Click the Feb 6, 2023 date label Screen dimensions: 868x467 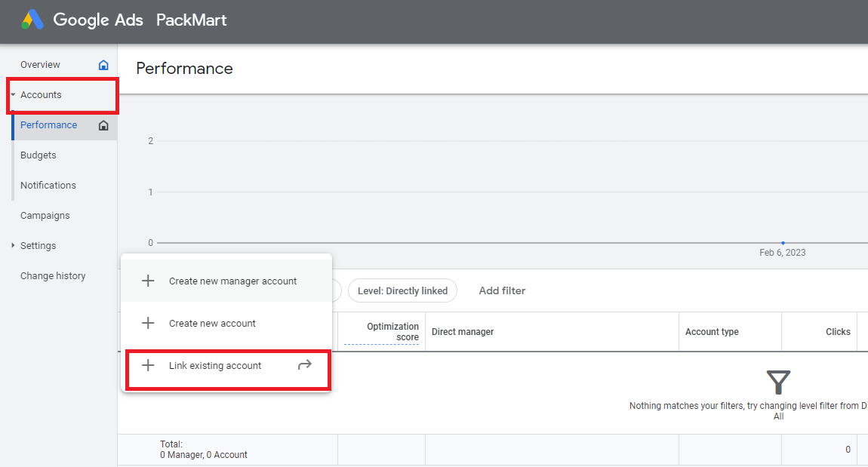coord(783,252)
